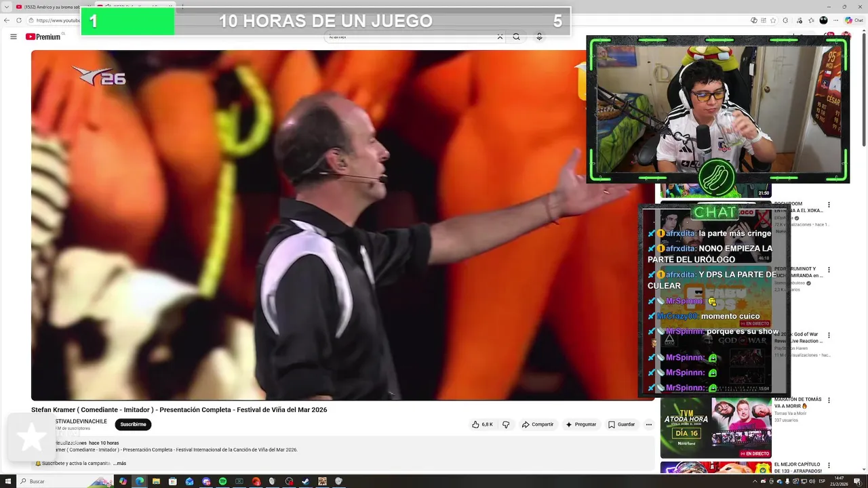Open options menu for Pedro Ruminot suggested video
The height and width of the screenshot is (488, 868).
tap(828, 270)
